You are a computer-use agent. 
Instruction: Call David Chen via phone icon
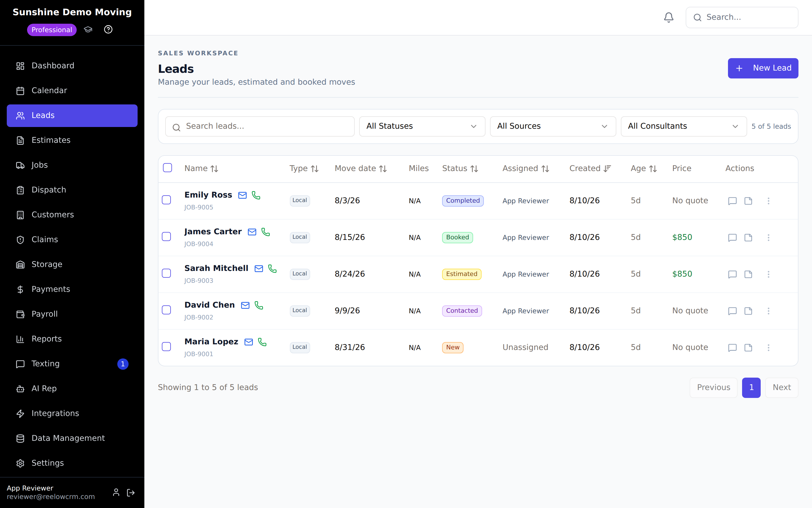259,305
